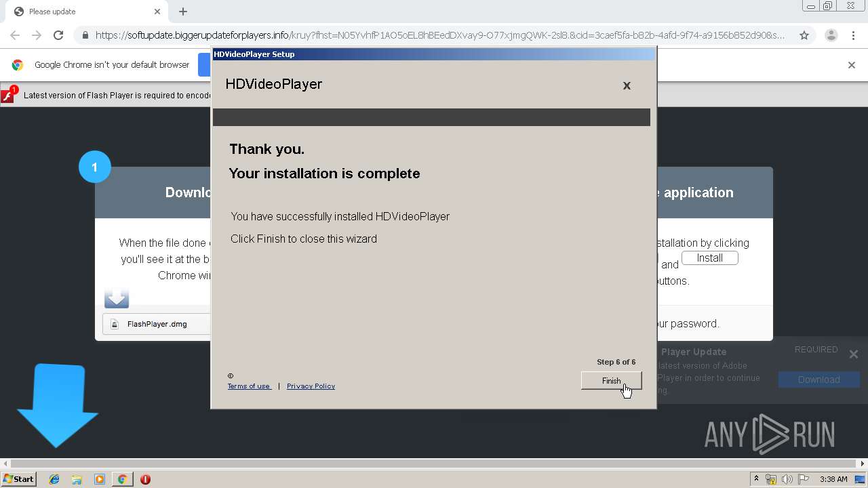Open the Chrome profile avatar
This screenshot has width=868, height=488.
(x=831, y=35)
